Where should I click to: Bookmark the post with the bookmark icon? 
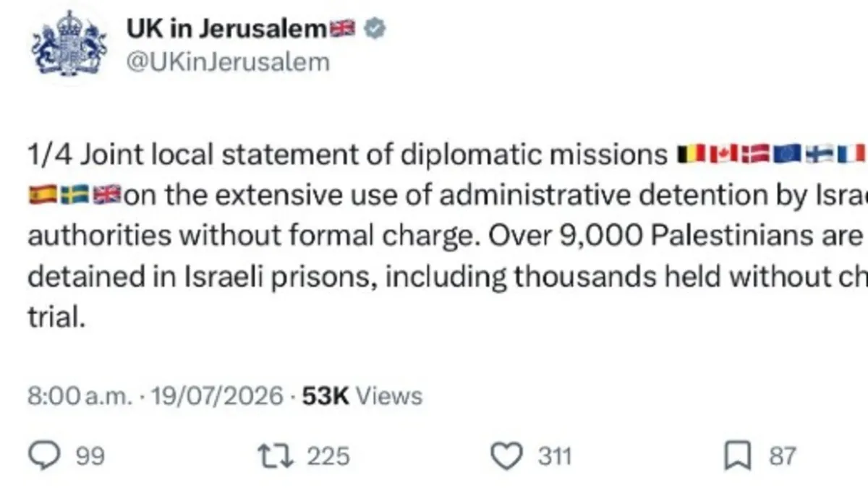pyautogui.click(x=738, y=456)
